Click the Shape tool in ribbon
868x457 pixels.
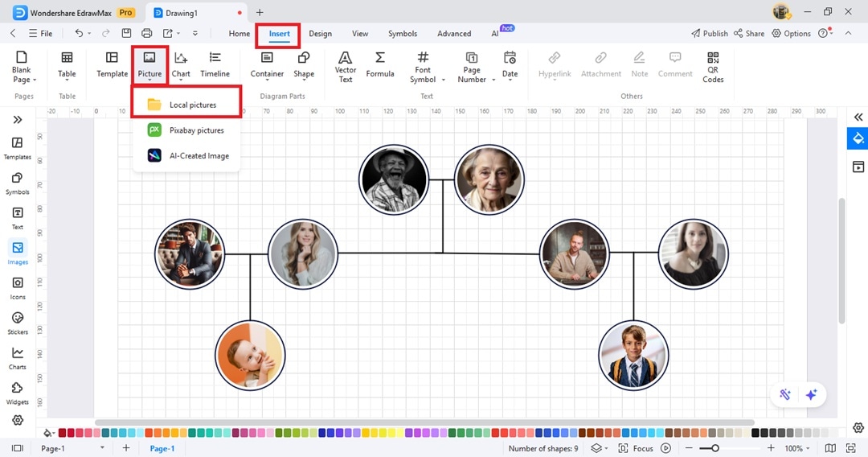pos(303,65)
